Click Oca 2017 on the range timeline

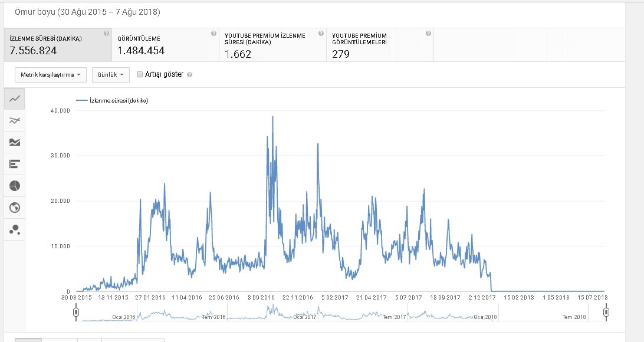click(305, 317)
